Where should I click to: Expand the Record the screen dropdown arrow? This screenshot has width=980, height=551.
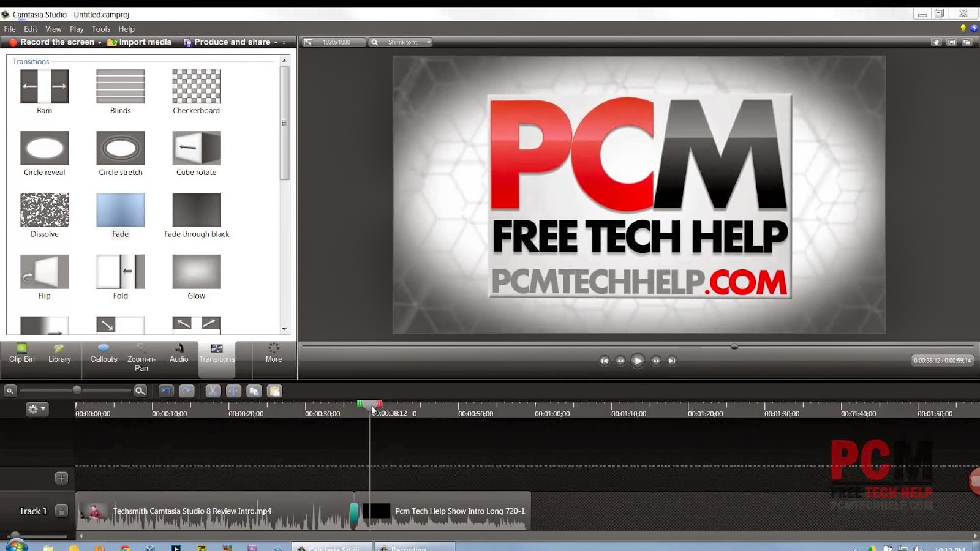click(x=100, y=43)
